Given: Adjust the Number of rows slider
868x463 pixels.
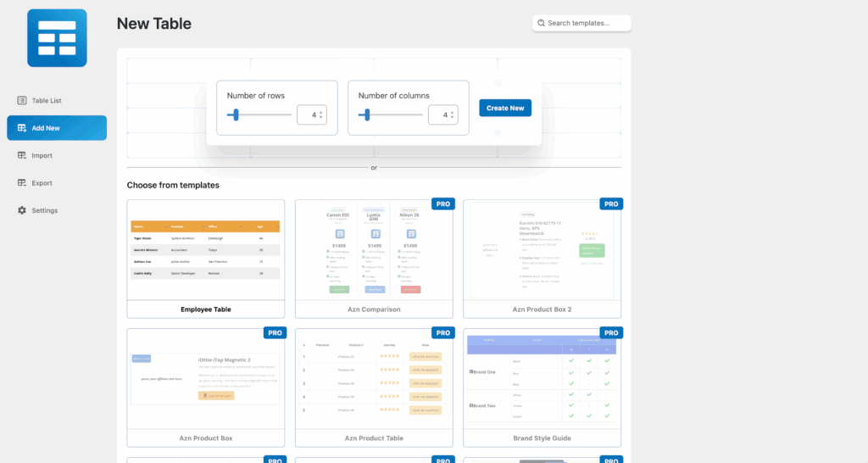Looking at the screenshot, I should (259, 114).
